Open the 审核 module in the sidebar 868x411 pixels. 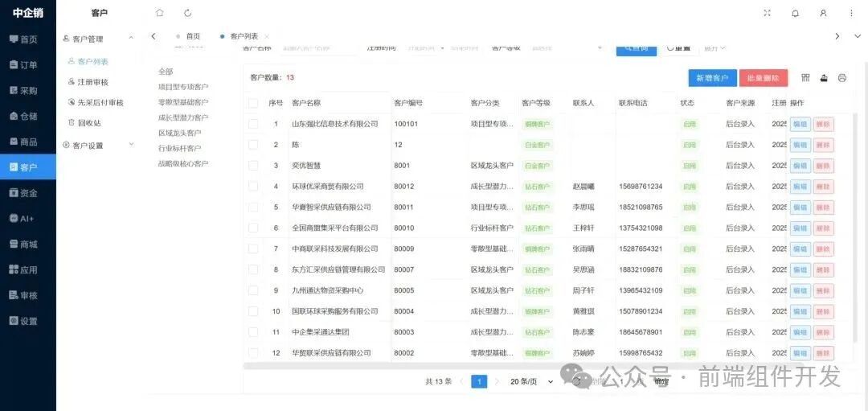[x=27, y=295]
